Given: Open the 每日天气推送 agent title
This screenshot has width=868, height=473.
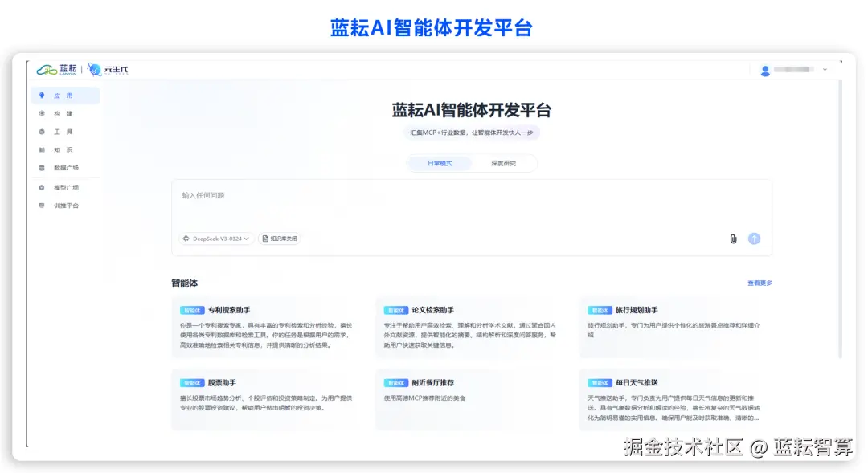Looking at the screenshot, I should (637, 383).
